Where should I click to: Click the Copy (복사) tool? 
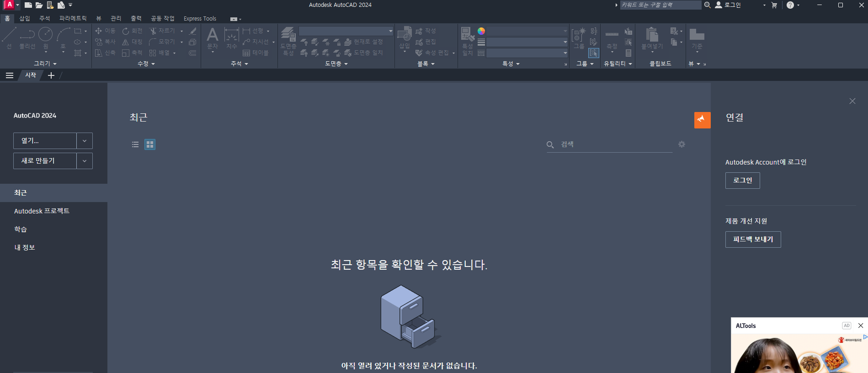105,42
